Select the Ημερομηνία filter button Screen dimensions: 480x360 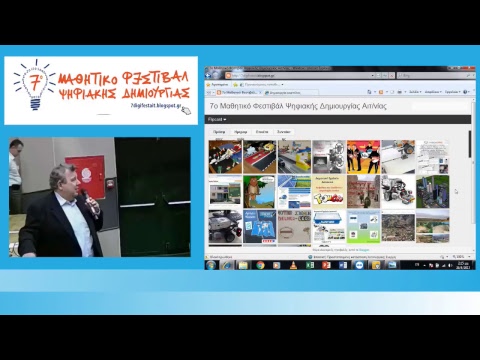(240, 132)
